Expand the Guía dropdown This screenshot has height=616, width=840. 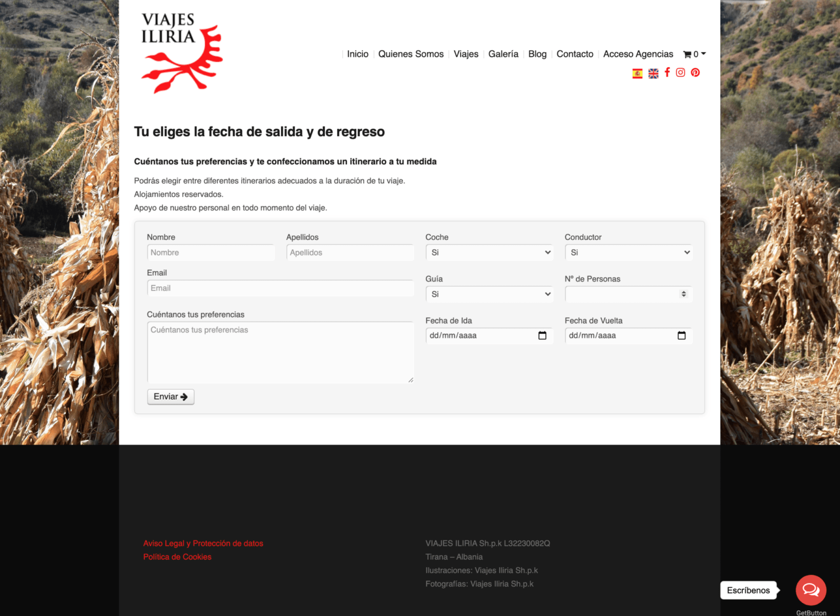(x=489, y=294)
